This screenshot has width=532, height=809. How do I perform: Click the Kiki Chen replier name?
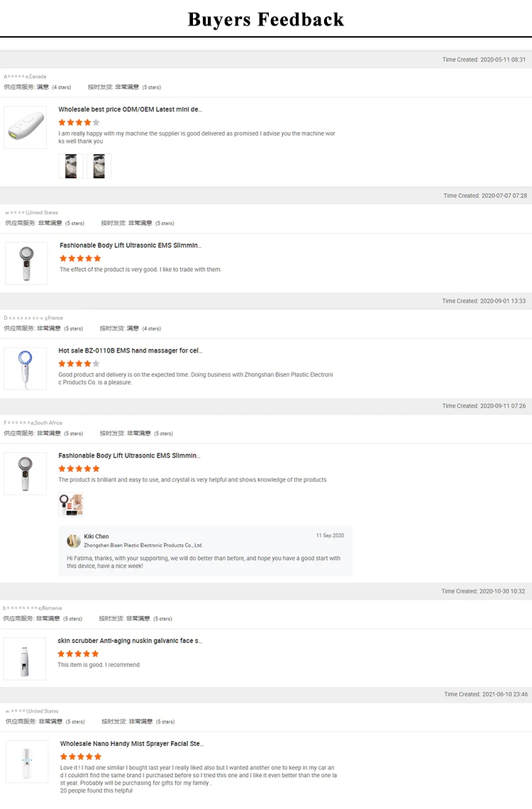(96, 536)
